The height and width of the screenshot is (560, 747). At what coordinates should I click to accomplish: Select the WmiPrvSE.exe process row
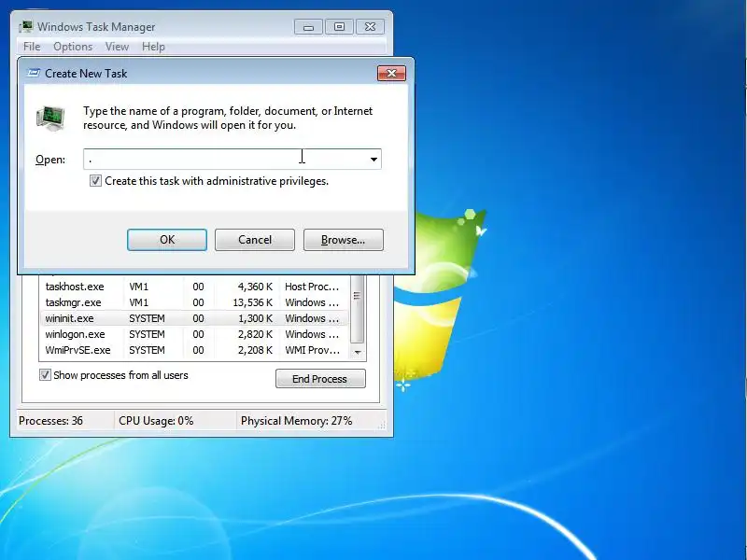point(194,350)
